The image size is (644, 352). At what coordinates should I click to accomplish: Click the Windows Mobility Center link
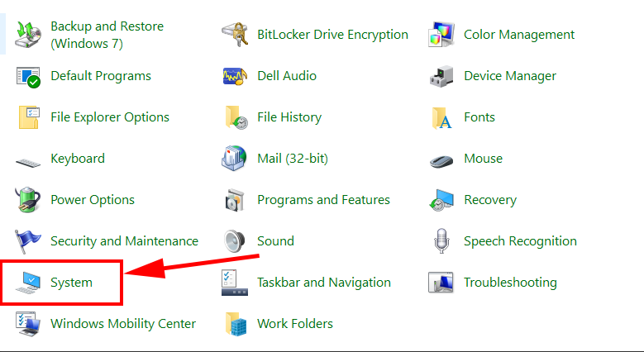(123, 324)
